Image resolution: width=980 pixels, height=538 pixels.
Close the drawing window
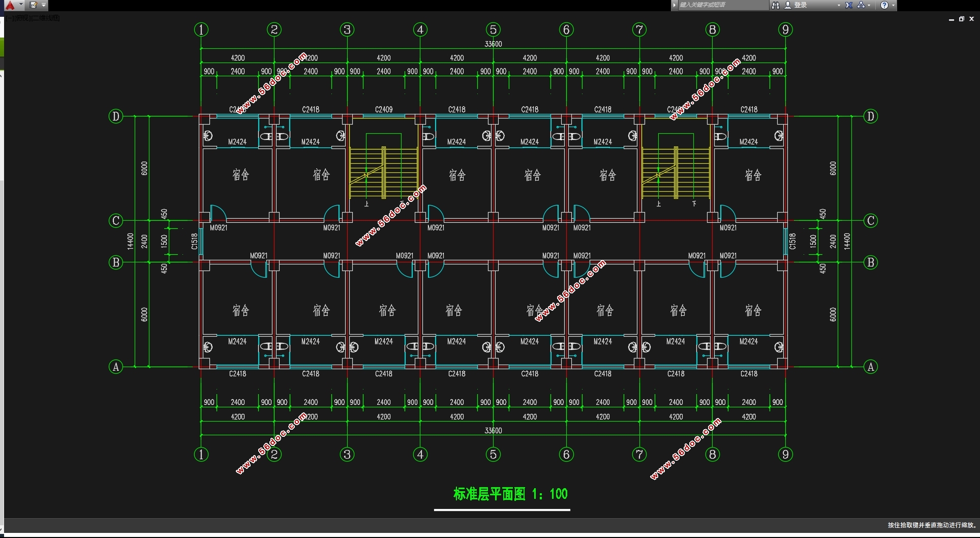point(971,19)
